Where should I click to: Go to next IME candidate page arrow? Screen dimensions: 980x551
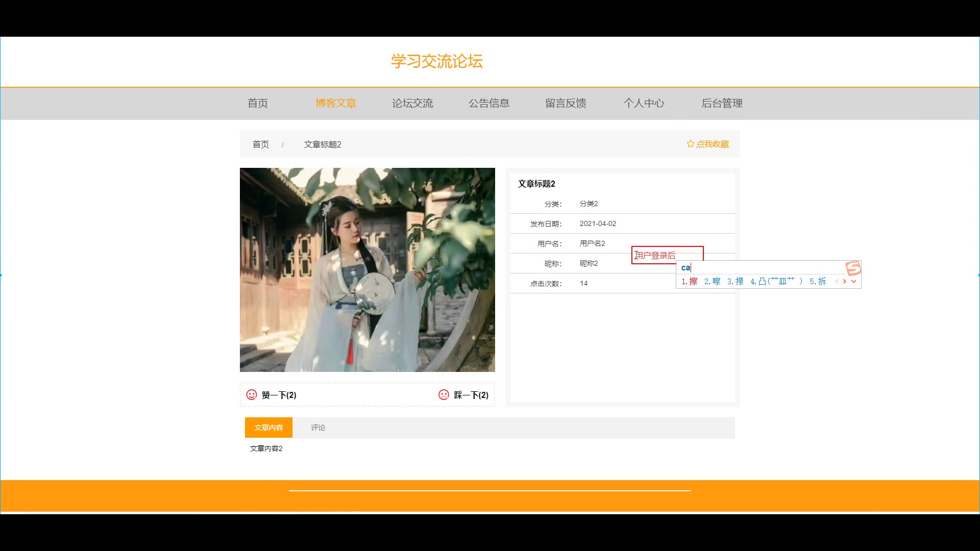coord(845,282)
